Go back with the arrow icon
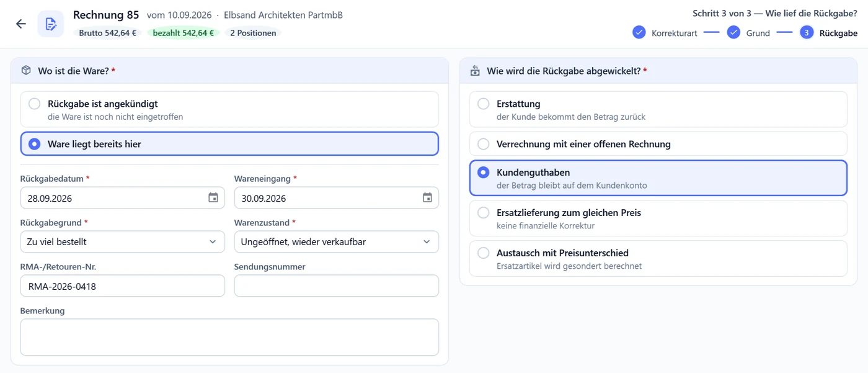Viewport: 868px width, 373px height. click(x=21, y=24)
